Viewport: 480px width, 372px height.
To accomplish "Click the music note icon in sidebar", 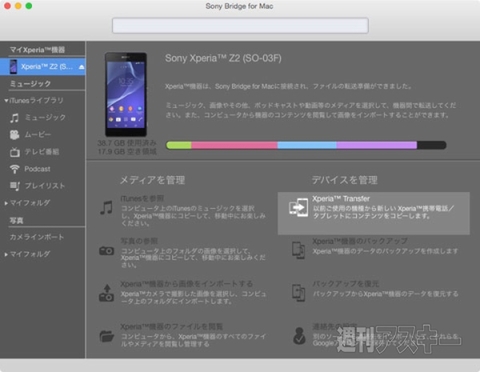I will pos(14,118).
